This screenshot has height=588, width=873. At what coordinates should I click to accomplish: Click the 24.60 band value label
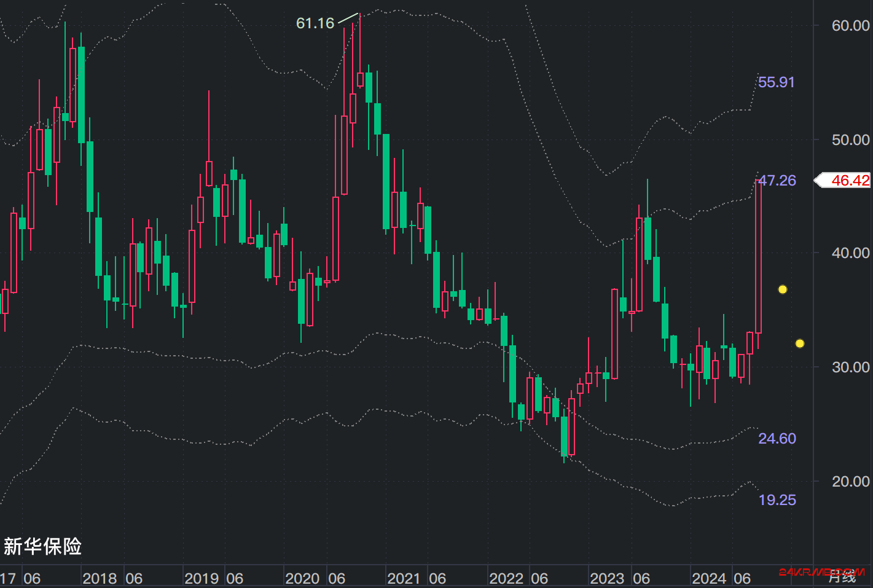777,439
